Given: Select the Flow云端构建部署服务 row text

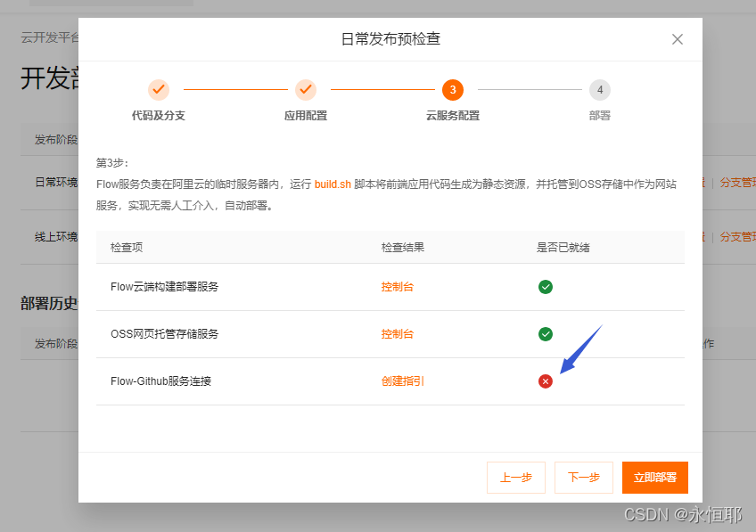Looking at the screenshot, I should [164, 287].
